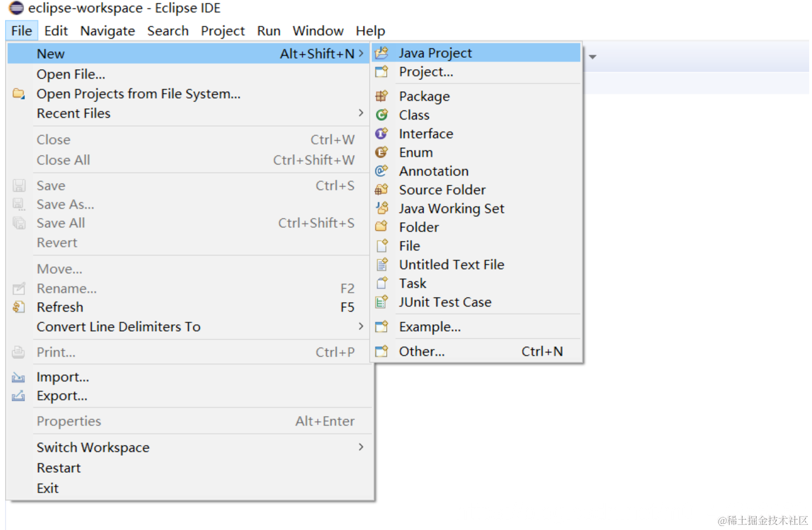Choose JUnit Test Case entry
The height and width of the screenshot is (530, 812).
[x=476, y=302]
